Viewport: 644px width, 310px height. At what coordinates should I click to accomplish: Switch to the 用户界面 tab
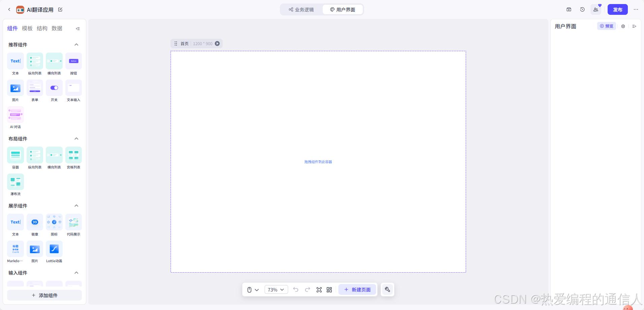[x=343, y=9]
